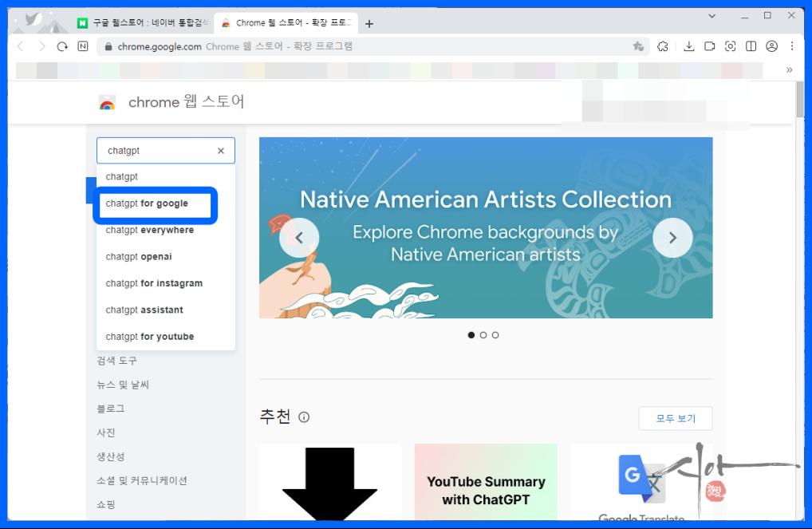
Task: Open the browser three-dot menu
Action: click(x=792, y=46)
